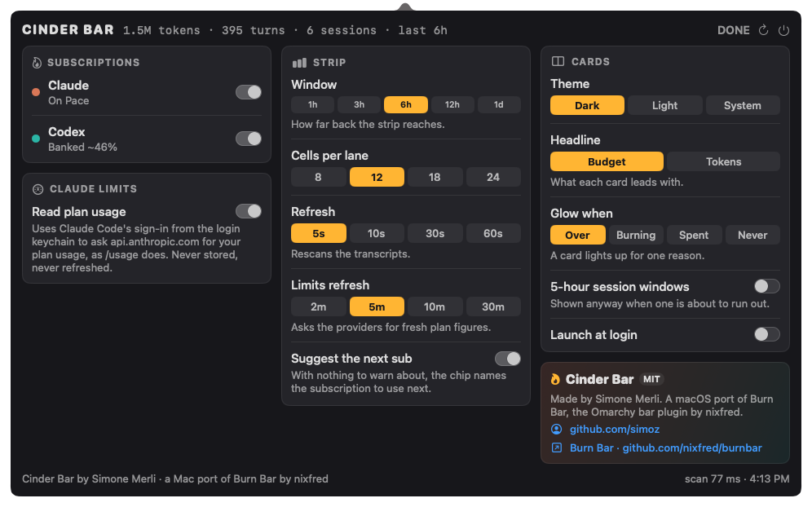The height and width of the screenshot is (507, 812).
Task: Click the Codex subscription name
Action: 66,131
